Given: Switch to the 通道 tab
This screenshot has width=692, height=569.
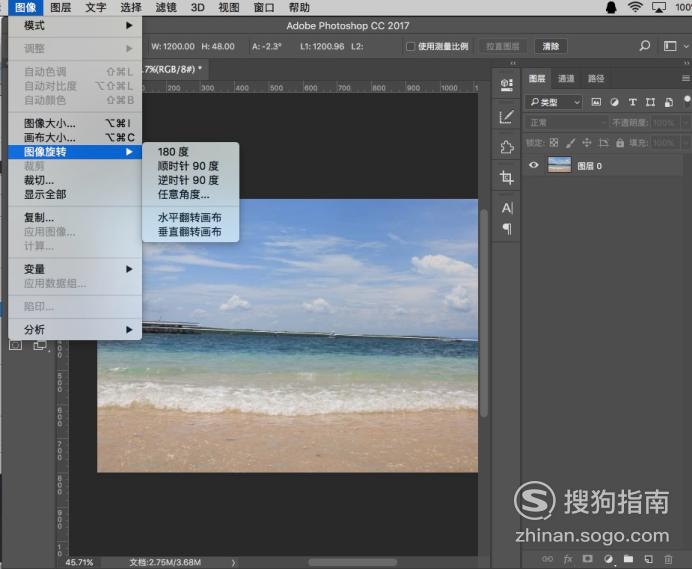Looking at the screenshot, I should click(566, 79).
